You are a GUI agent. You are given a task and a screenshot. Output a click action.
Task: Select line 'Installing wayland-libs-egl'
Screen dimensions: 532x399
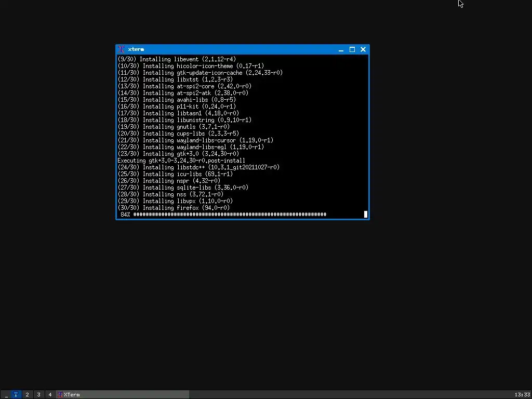[191, 147]
